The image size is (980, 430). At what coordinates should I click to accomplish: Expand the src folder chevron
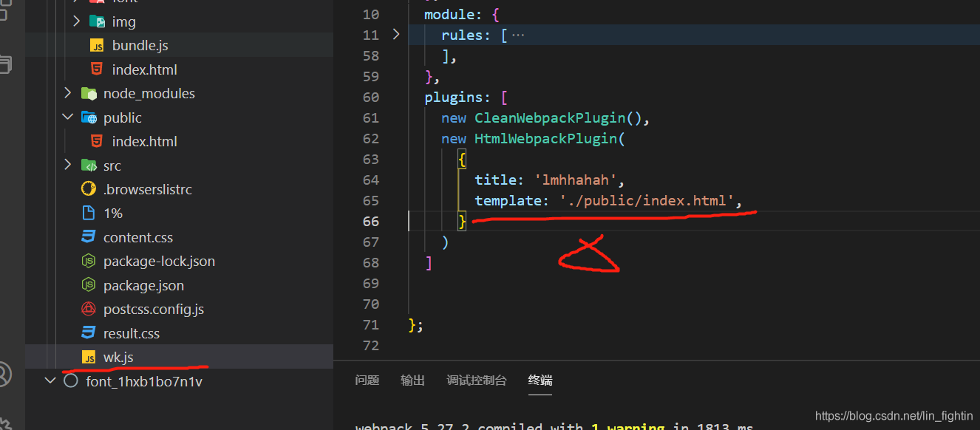[68, 165]
